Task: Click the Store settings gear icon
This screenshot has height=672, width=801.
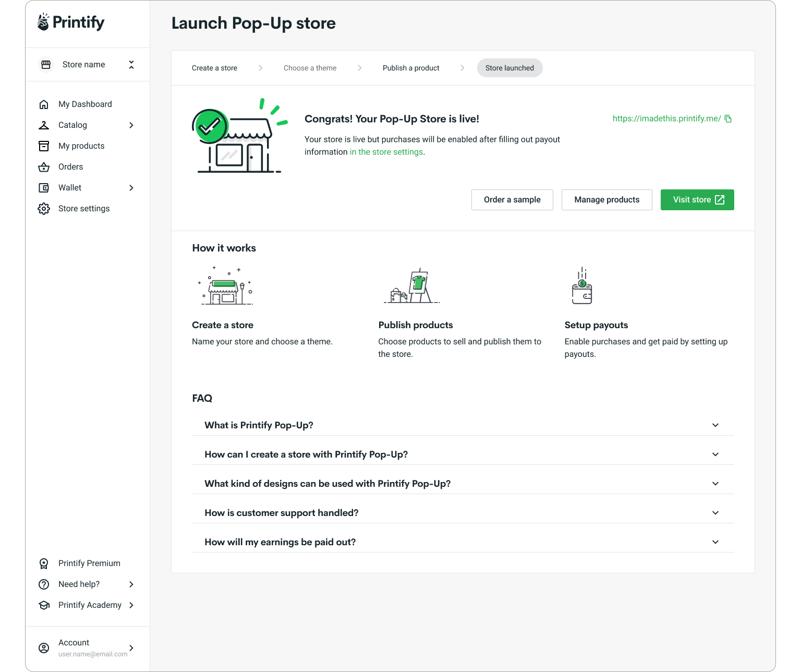Action: click(44, 209)
